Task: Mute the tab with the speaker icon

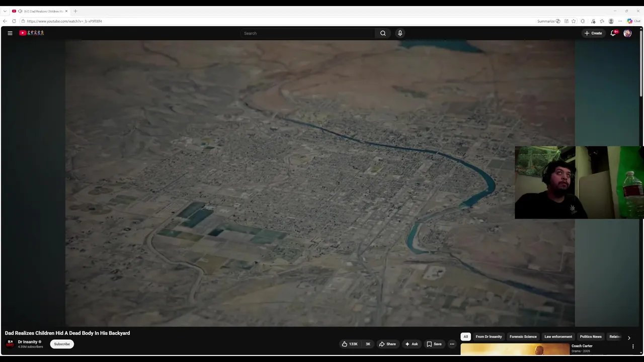Action: [20, 11]
